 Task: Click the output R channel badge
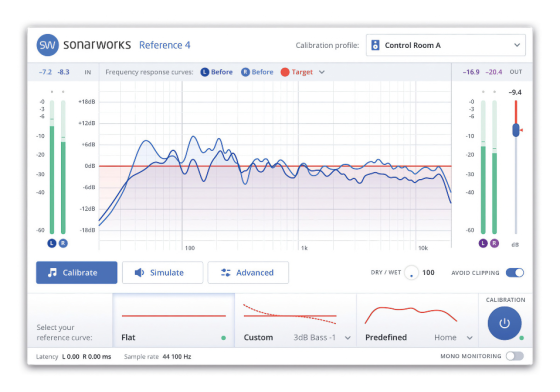tap(494, 243)
